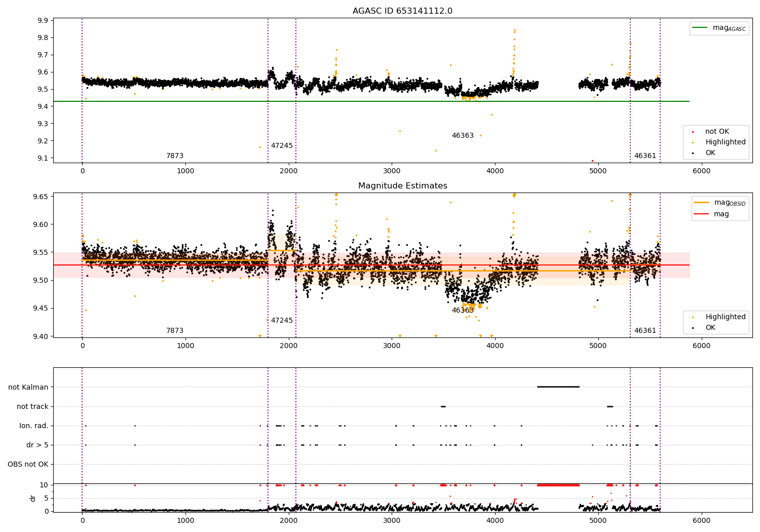Click the "AGASC ID 653141112.0" plot title
This screenshot has width=760, height=532.
pyautogui.click(x=402, y=11)
